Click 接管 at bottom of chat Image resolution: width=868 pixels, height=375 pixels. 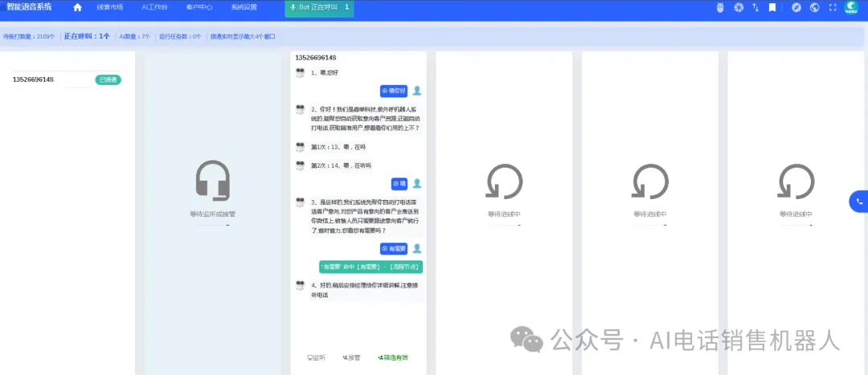pos(351,358)
